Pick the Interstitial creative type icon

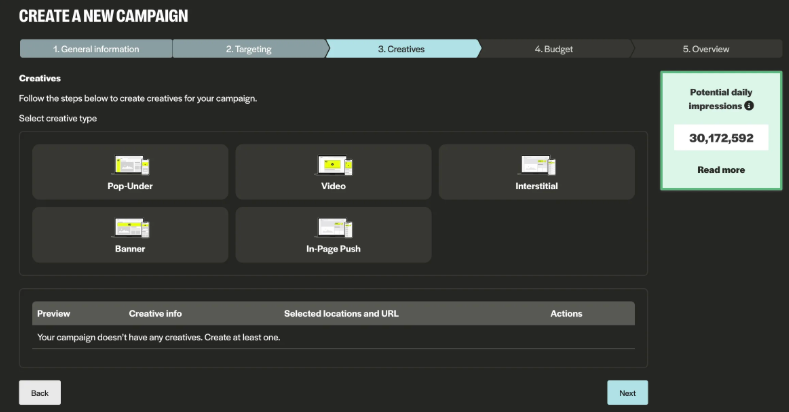[x=536, y=165]
